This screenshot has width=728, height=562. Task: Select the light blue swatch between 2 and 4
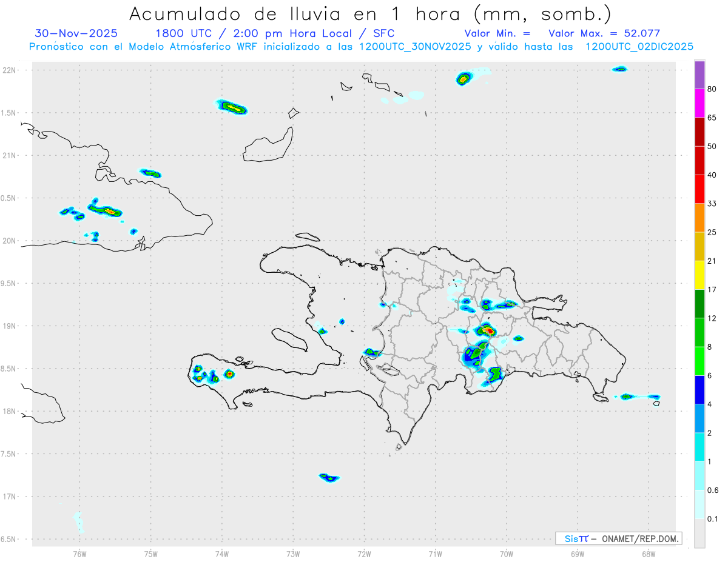[x=699, y=418]
